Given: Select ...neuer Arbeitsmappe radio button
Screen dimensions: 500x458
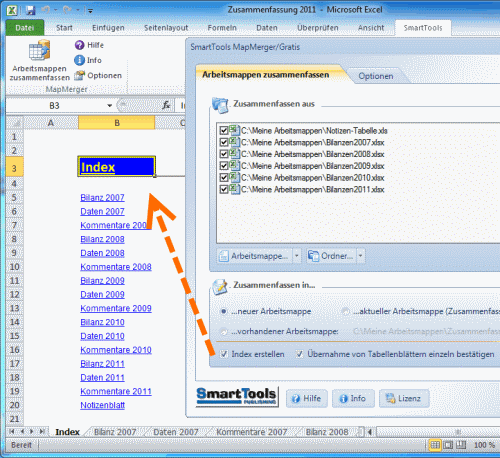Looking at the screenshot, I should pyautogui.click(x=224, y=311).
